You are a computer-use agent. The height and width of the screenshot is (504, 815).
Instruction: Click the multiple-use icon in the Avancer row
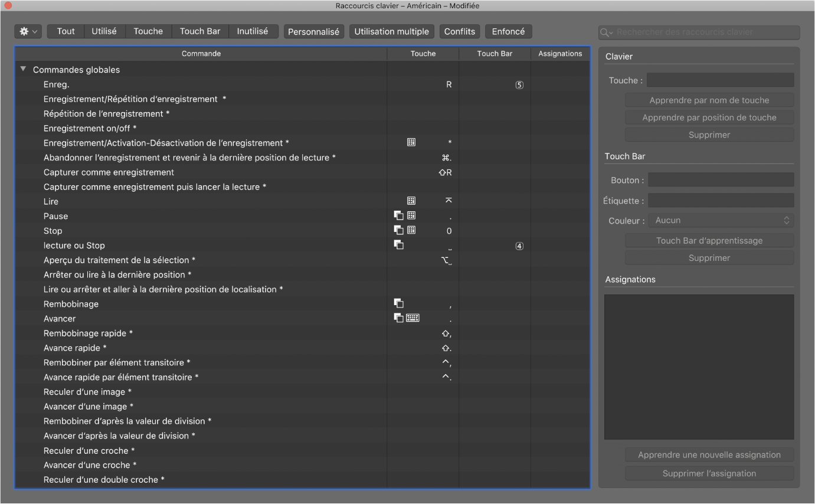[x=399, y=319]
